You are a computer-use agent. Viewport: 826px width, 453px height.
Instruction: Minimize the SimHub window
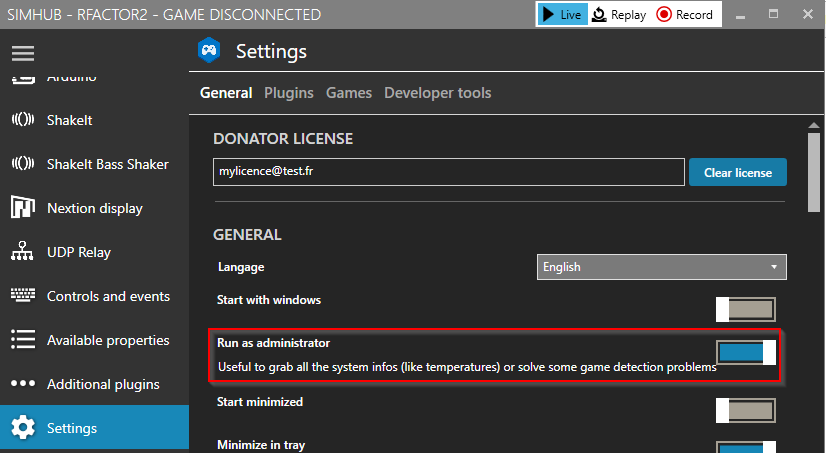[740, 15]
